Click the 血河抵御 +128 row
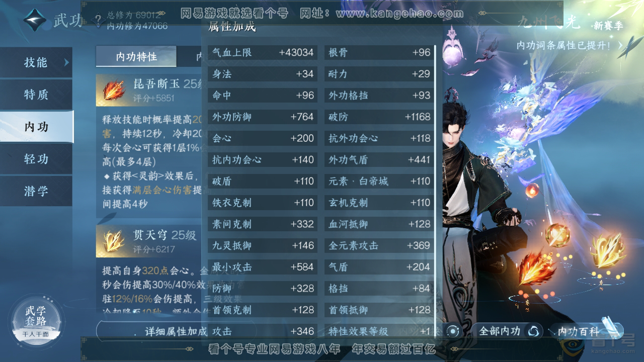 pos(379,224)
